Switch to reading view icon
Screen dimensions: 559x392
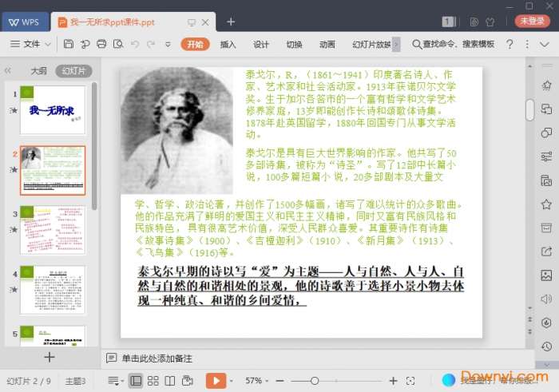[x=170, y=381]
